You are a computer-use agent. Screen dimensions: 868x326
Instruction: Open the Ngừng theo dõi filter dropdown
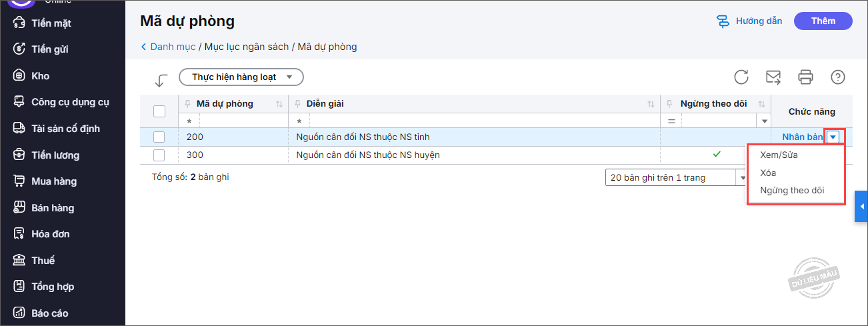point(765,121)
